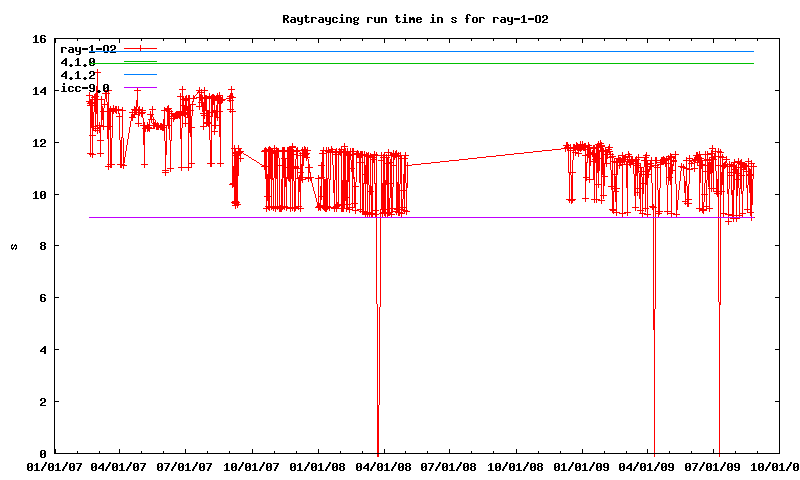Click the 01/01/07 date on the x-axis

(x=55, y=466)
